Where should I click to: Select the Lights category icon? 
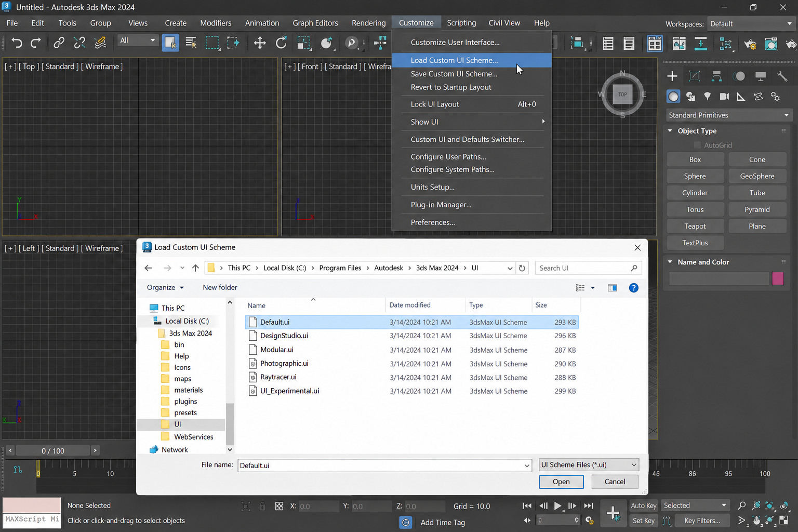(x=707, y=97)
